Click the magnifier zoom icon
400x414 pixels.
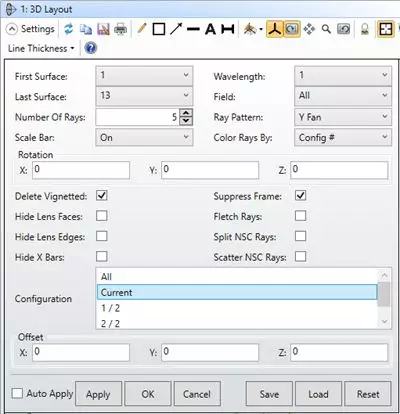tap(326, 29)
